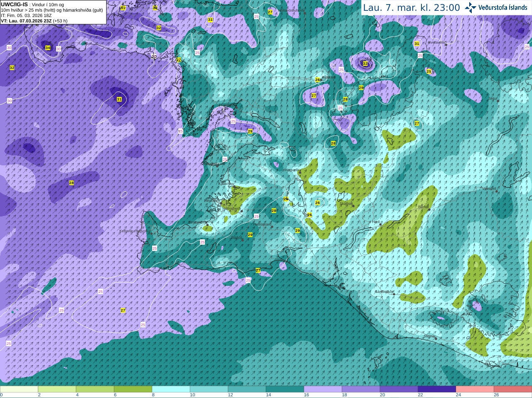This screenshot has width=532, height=398.
Task: Click the Bláfjöll station label
Action: (236, 238)
